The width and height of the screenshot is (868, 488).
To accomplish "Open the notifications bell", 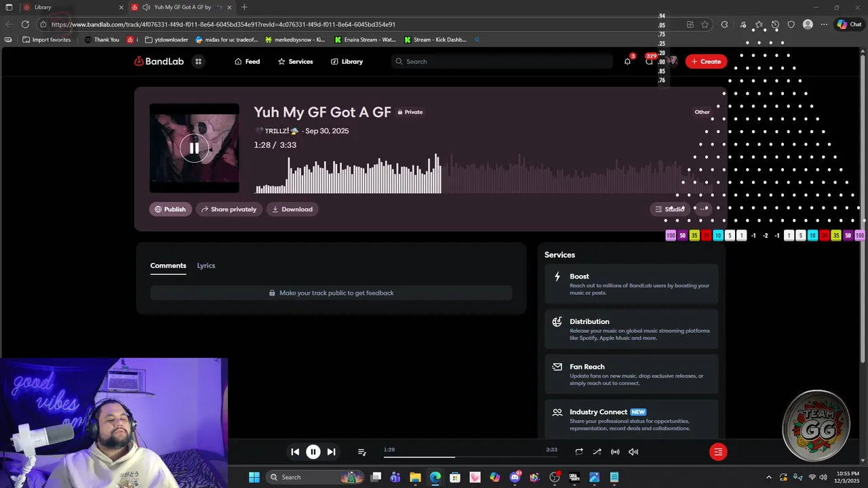I will click(x=627, y=62).
